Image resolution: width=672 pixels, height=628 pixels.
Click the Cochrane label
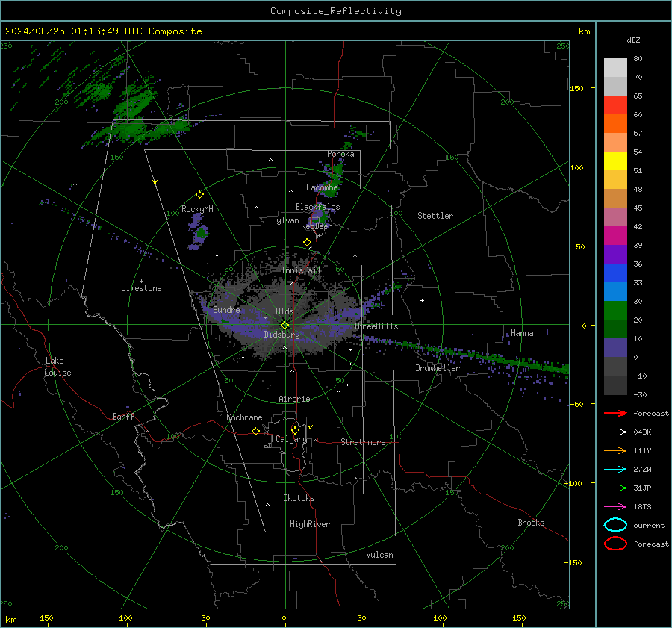(244, 417)
